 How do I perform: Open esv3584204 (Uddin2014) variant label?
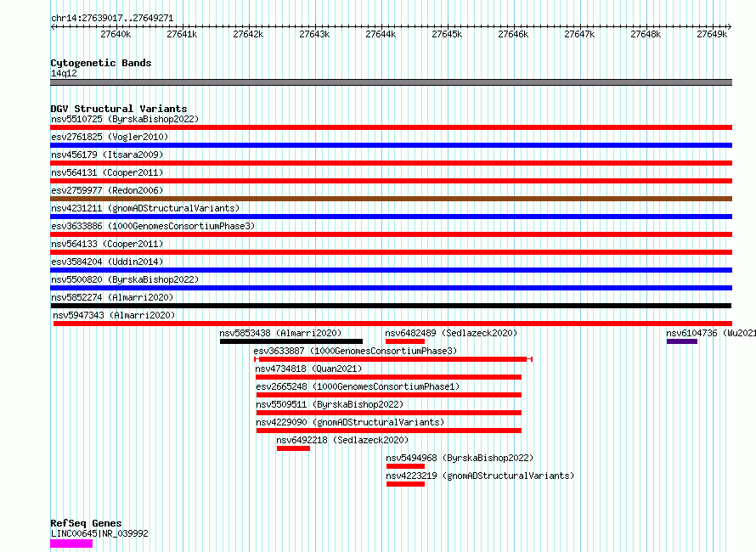pyautogui.click(x=107, y=262)
